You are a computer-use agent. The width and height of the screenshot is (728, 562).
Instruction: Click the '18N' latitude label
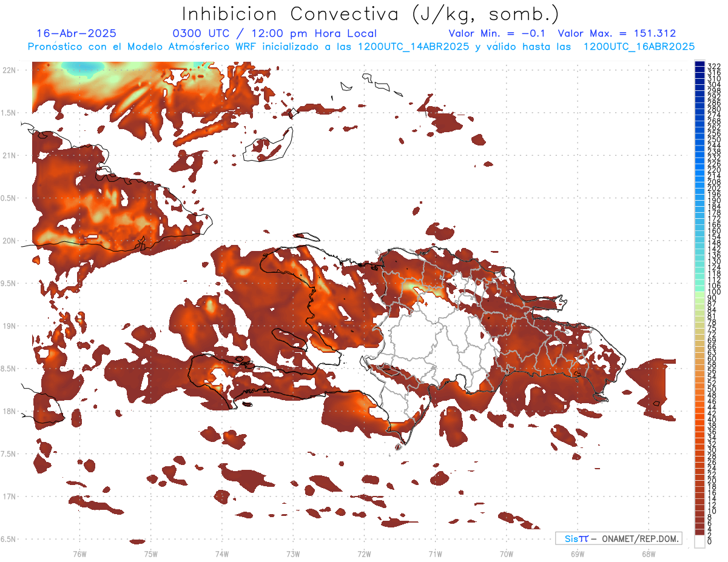[8, 412]
